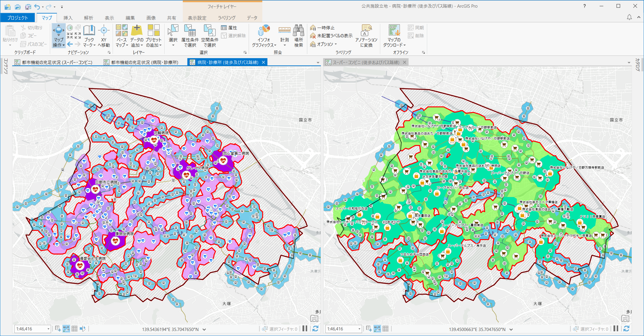Viewport: 644px width, 336px height.
Task: Click Go to XY (XYへ移動) icon
Action: (104, 31)
